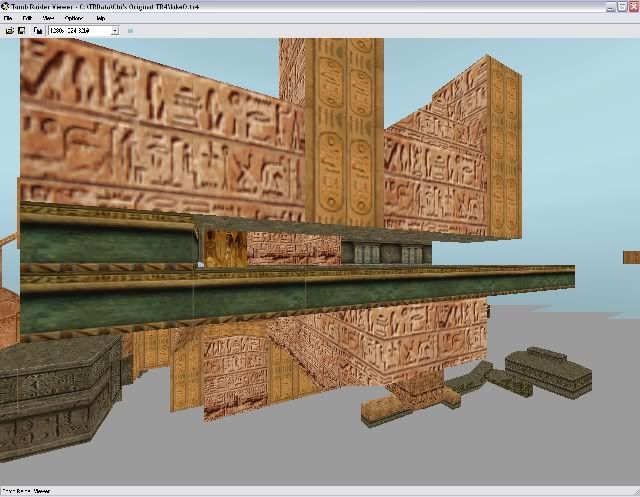
Task: Open the Edit menu
Action: coord(27,18)
